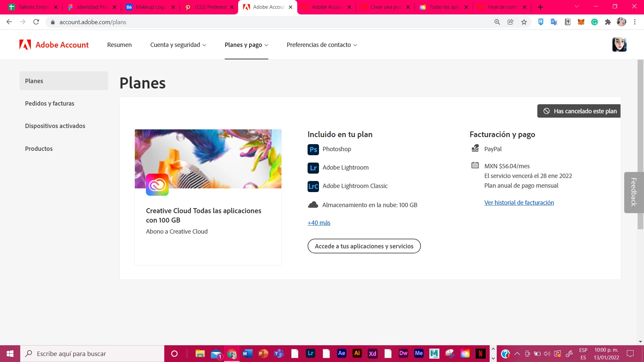Open the Windows Start menu
Screen dimensions: 644x362
10,354
